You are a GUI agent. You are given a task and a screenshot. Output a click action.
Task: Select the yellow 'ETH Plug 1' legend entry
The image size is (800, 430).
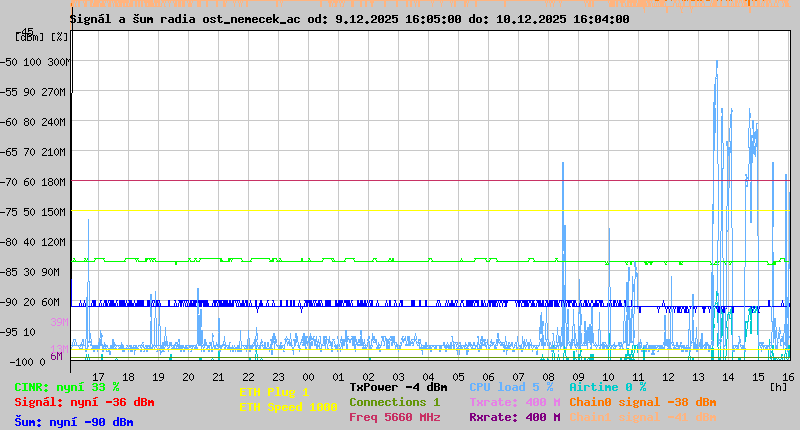click(274, 392)
